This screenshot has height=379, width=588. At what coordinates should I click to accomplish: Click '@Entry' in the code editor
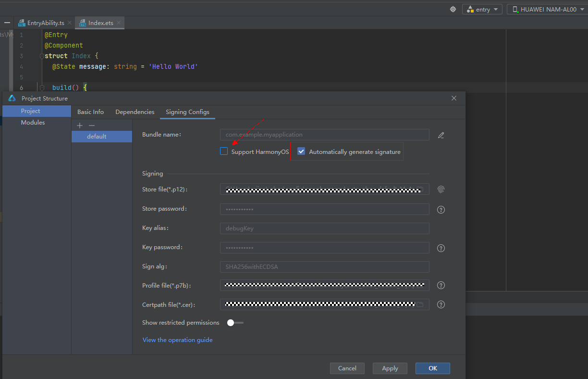pos(56,35)
